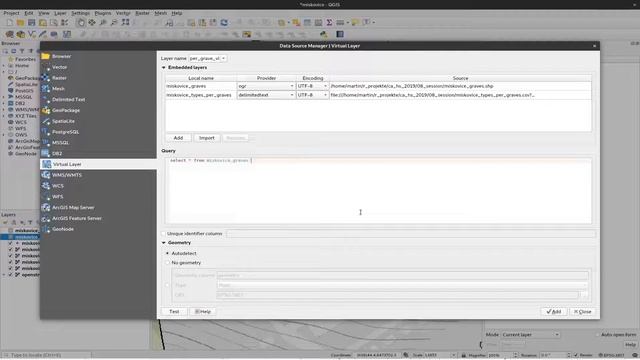
Task: Open the Mode Current layer dropdown
Action: click(530, 335)
